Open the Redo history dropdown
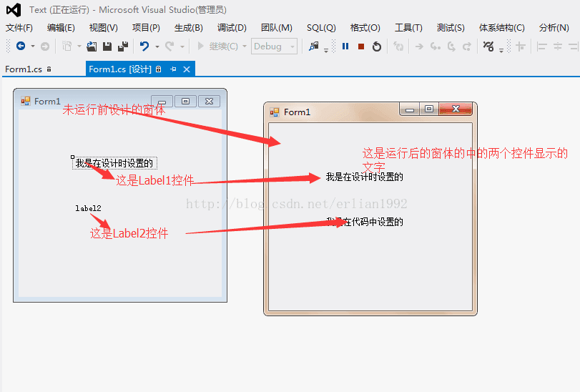Viewport: 580px width, 392px height. click(x=182, y=46)
